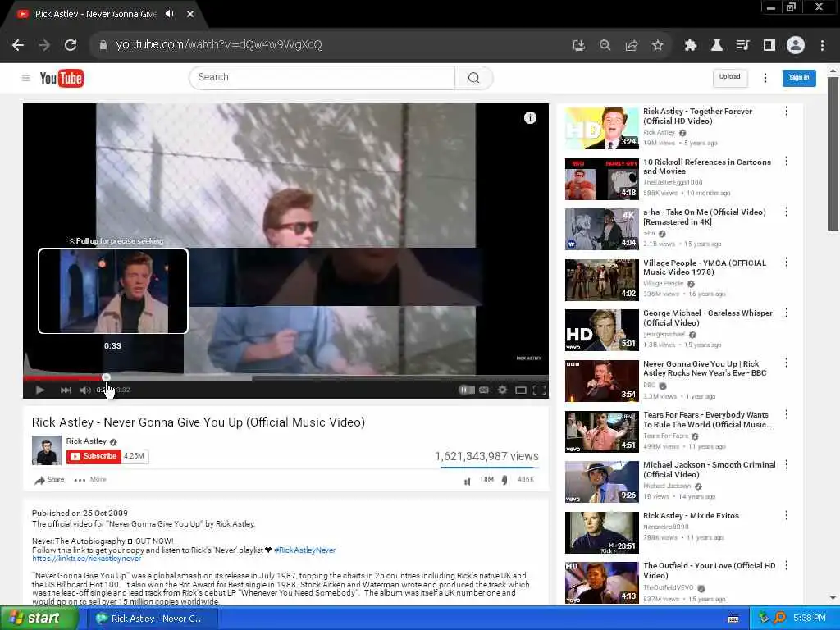Open Together Forever video options menu

[x=787, y=111]
